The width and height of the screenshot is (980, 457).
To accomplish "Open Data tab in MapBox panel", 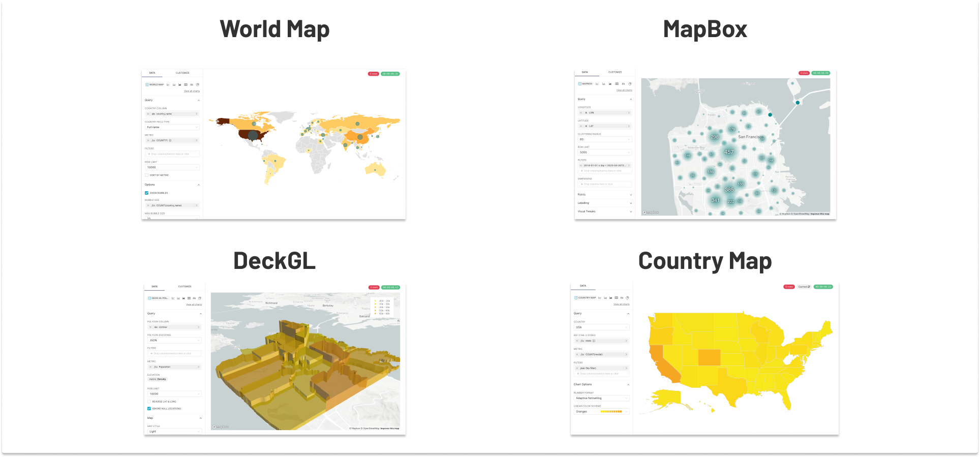I will 585,72.
